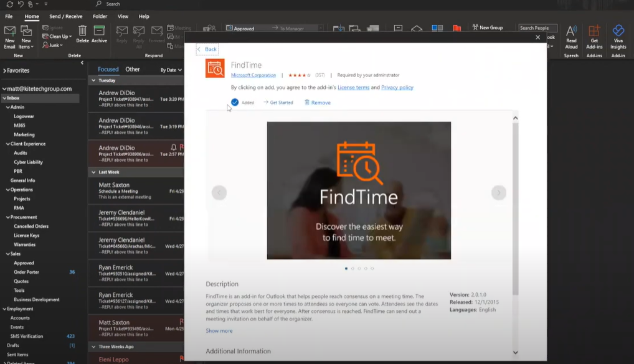Open the View tab

point(123,17)
